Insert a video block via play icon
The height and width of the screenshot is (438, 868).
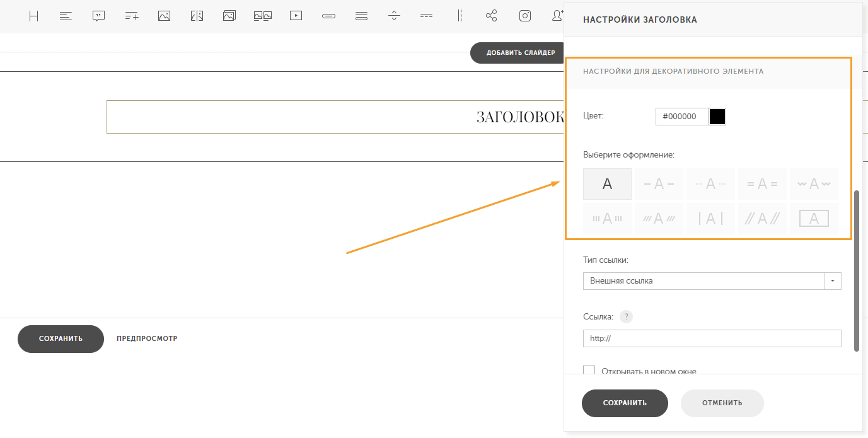click(296, 16)
